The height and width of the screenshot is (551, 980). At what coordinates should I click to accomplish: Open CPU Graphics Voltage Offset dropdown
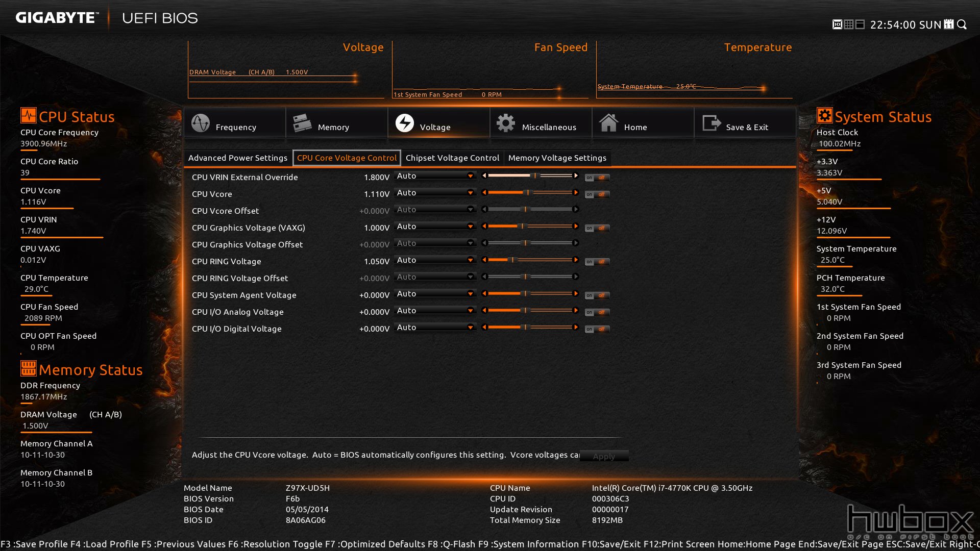click(435, 243)
